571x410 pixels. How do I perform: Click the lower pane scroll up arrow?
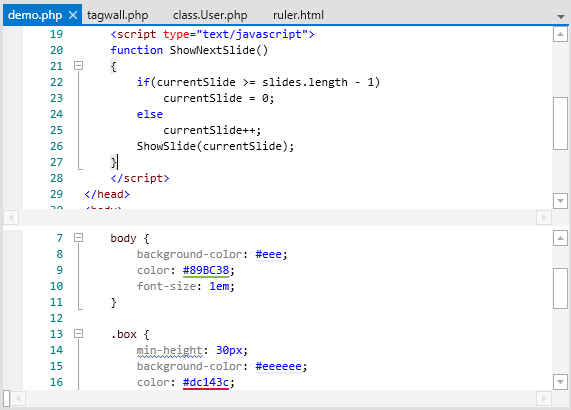[x=560, y=238]
